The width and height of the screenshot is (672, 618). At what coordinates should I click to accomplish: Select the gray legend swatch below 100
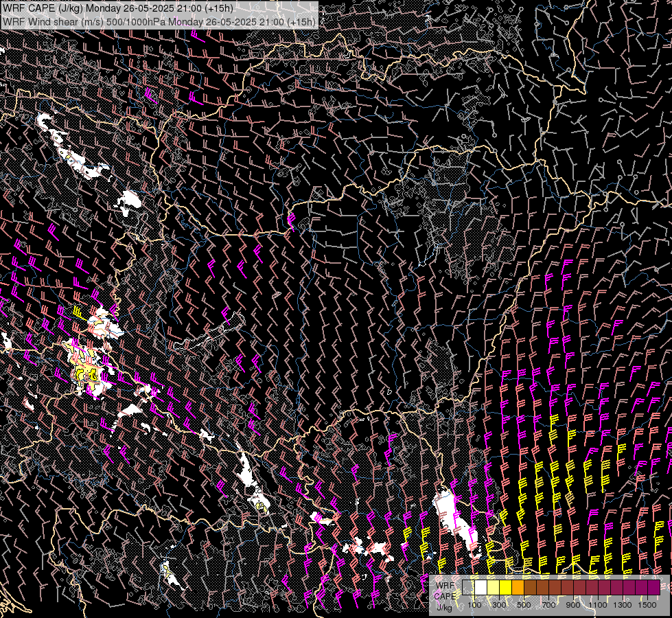(x=468, y=588)
